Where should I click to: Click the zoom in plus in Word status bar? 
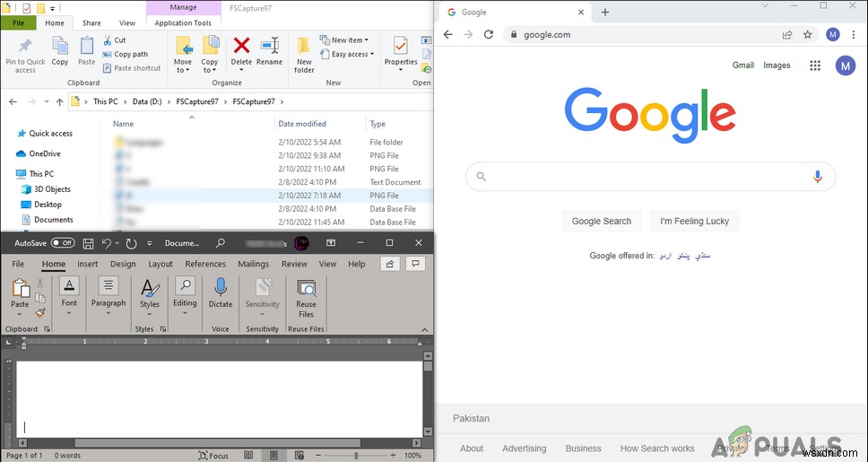pos(393,456)
